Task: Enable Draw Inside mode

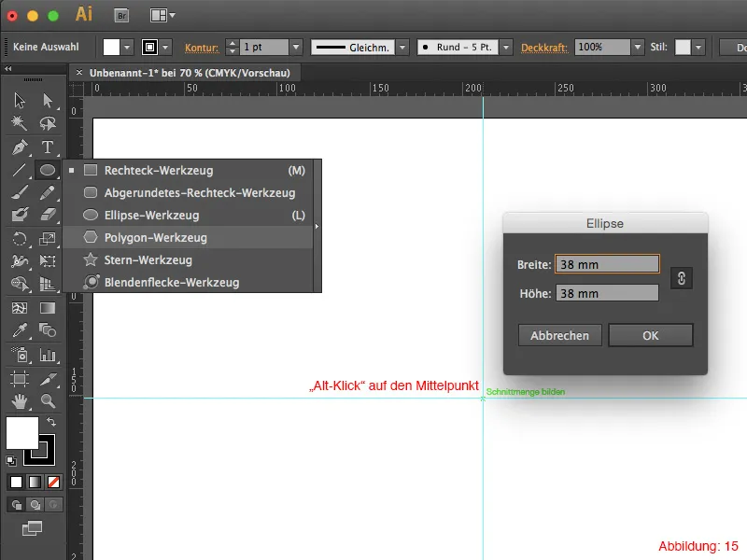Action: (x=53, y=504)
